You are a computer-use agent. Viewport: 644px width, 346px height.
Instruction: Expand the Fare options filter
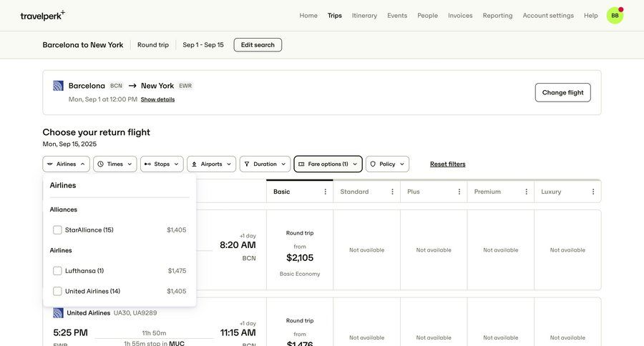[328, 164]
